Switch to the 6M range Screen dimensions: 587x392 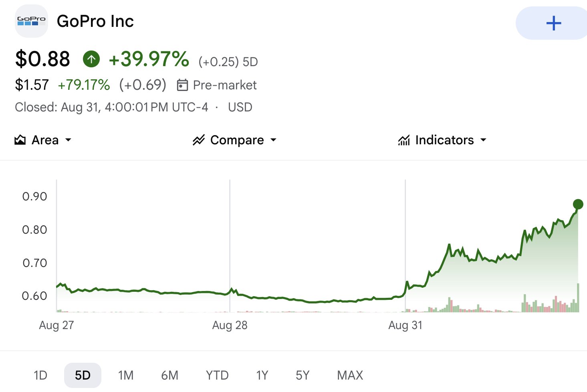click(x=169, y=375)
